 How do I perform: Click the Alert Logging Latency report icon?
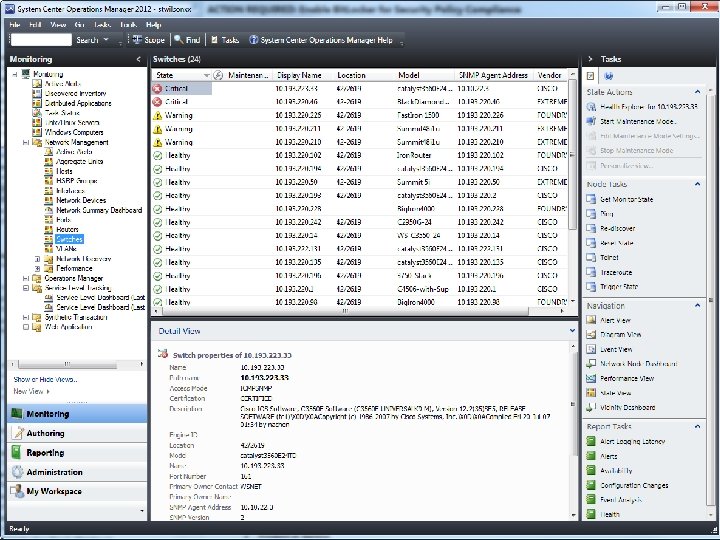point(591,441)
